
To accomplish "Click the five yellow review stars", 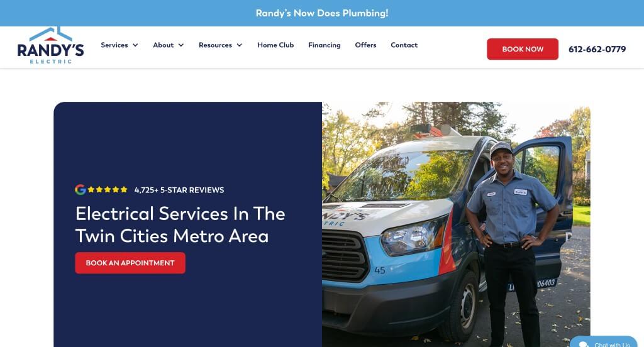I will click(107, 189).
